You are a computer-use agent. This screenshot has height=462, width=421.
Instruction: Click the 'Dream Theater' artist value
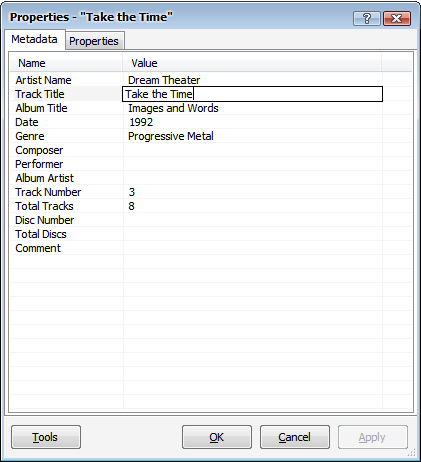click(x=164, y=80)
